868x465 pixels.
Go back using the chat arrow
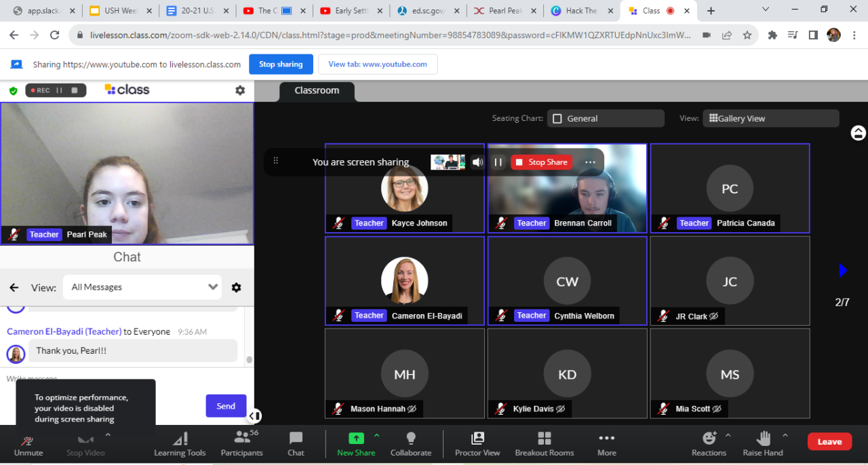[14, 287]
